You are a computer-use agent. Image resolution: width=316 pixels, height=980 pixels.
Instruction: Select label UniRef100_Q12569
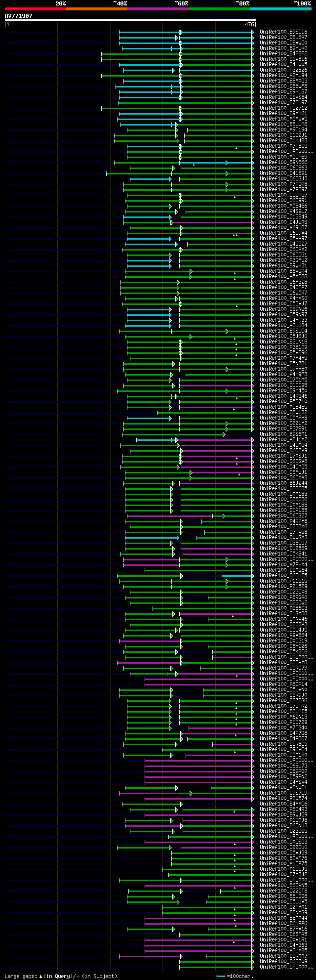(283, 548)
